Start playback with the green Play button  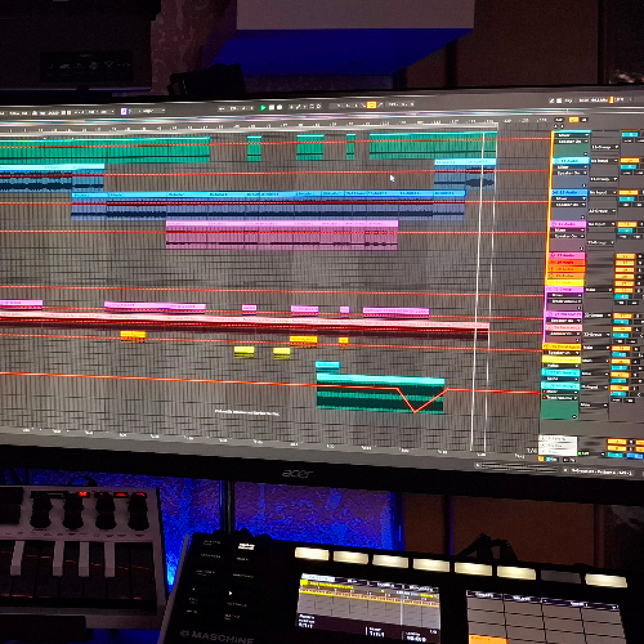coord(263,108)
